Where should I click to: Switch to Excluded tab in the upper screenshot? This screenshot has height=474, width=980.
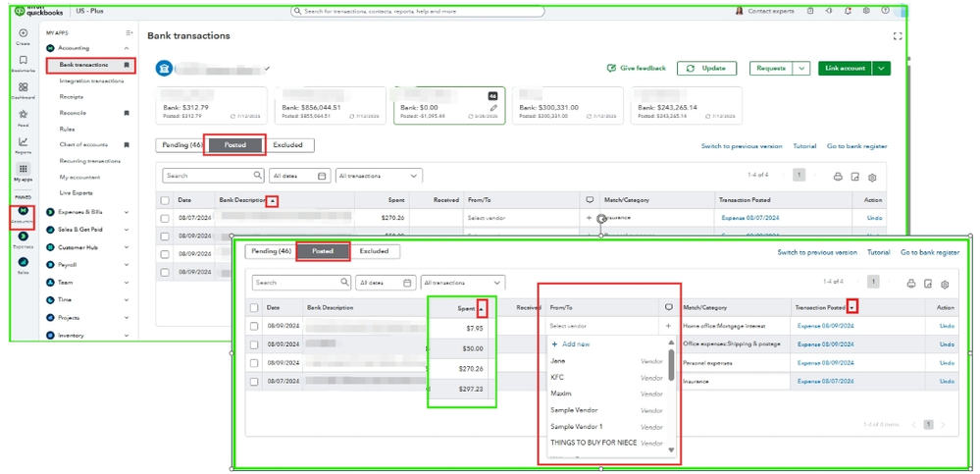[x=287, y=145]
